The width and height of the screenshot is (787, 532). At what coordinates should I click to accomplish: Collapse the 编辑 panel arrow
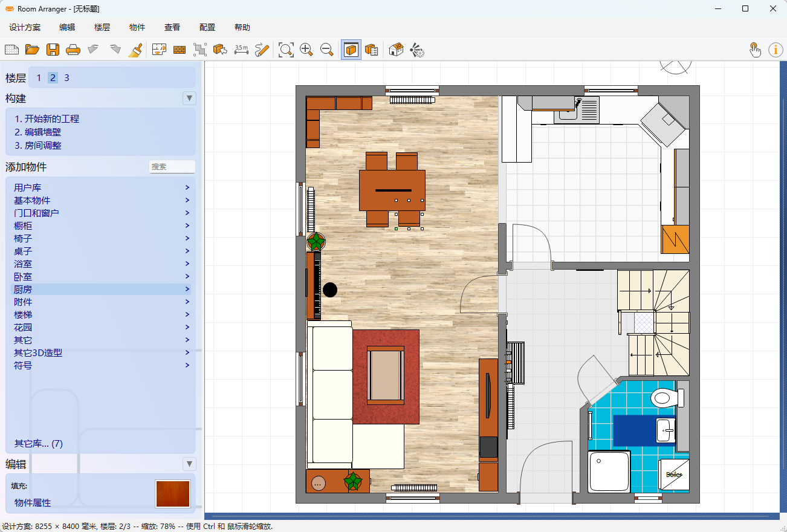[x=190, y=464]
